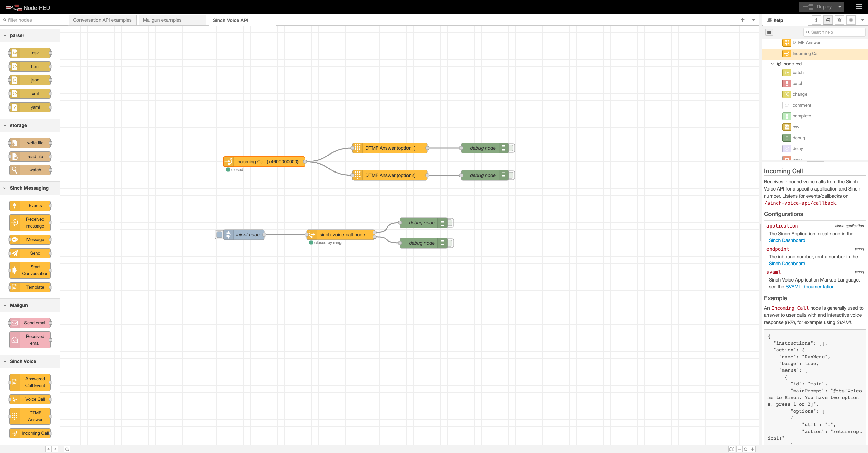Toggle the navigator map icon
The height and width of the screenshot is (453, 868).
(x=731, y=449)
